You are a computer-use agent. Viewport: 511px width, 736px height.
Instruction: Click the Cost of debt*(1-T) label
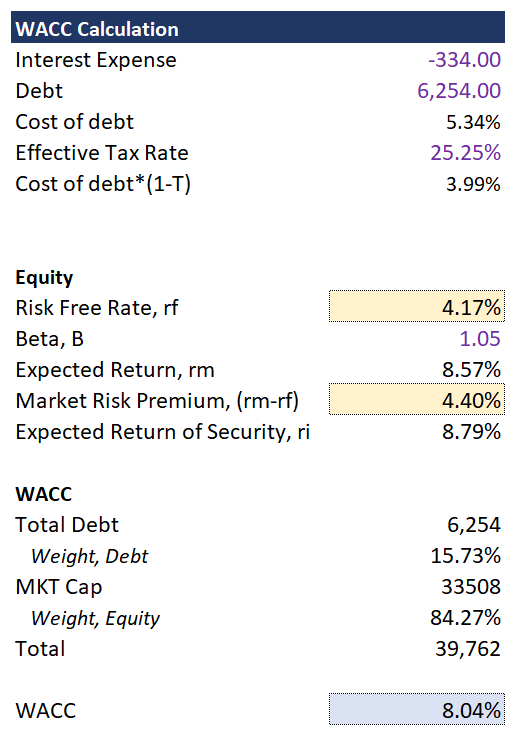click(103, 184)
